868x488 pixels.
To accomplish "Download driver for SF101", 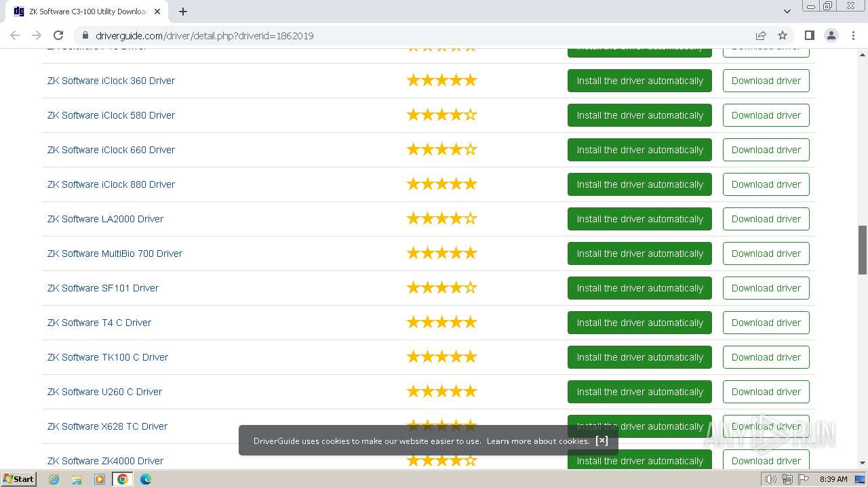I will 766,288.
